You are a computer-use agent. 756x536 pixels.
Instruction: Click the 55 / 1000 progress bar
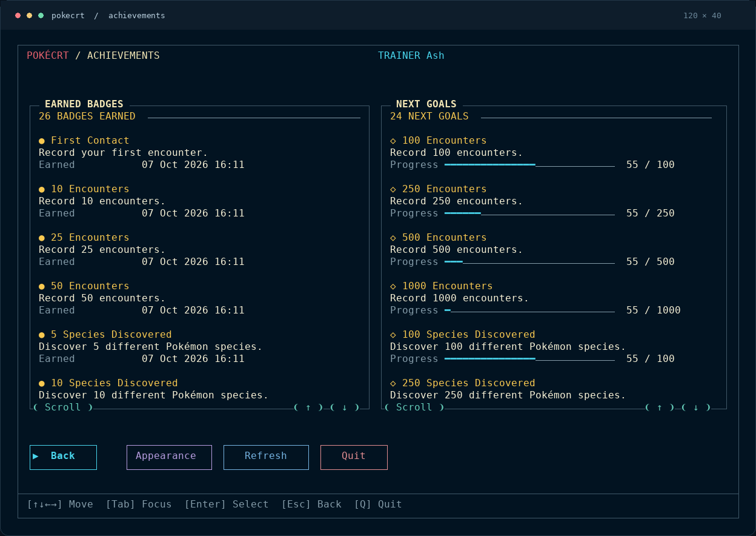[529, 310]
